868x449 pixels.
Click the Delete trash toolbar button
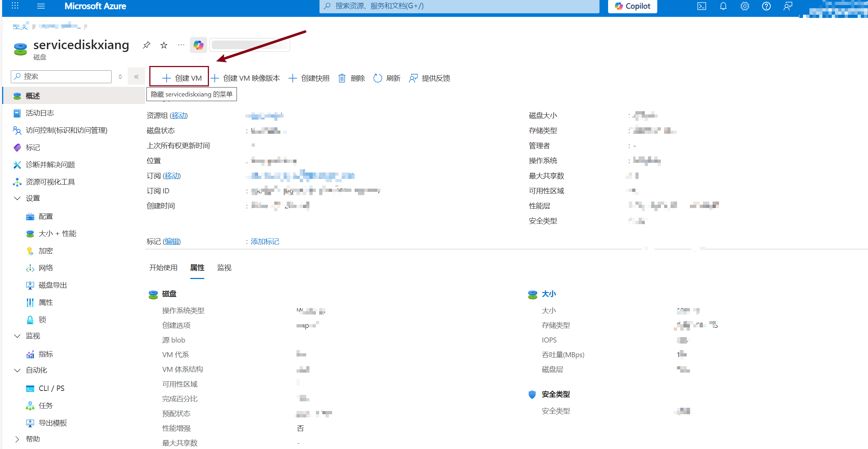pos(351,78)
